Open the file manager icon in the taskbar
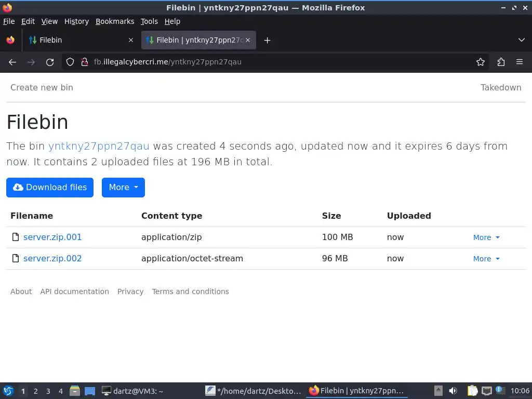This screenshot has height=399, width=532. 75,391
